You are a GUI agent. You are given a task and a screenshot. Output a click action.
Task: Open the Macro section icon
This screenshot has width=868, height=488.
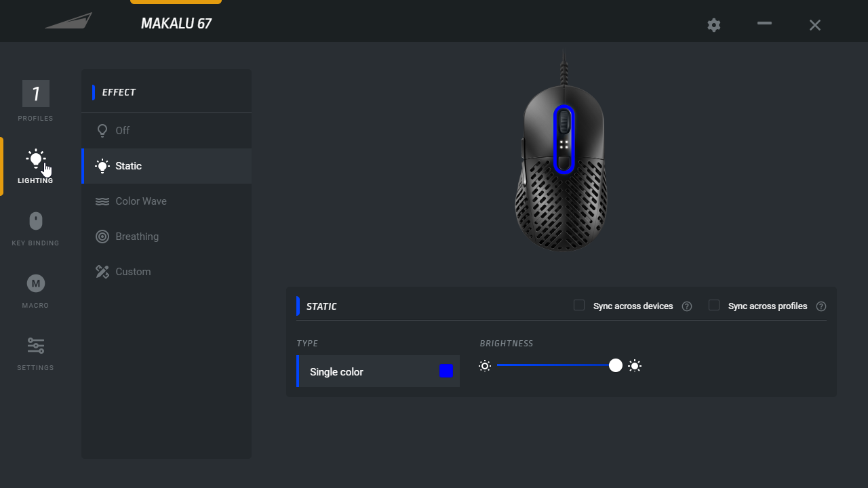[x=36, y=283]
